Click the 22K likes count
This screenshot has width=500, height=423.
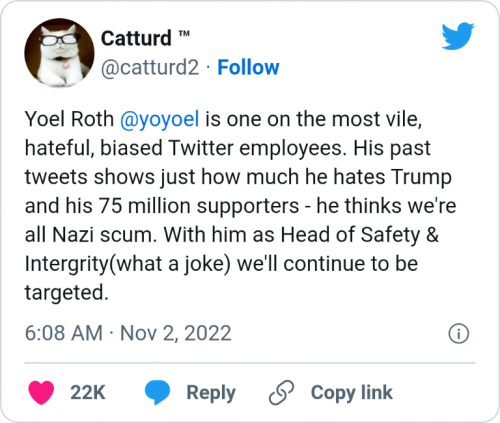click(x=88, y=392)
